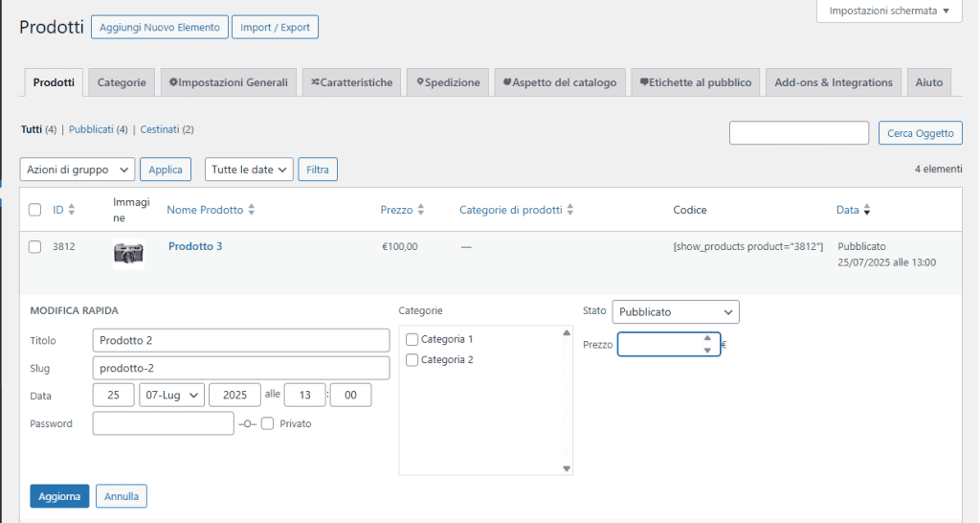Open the month dropdown showing 07-Lug

tap(172, 395)
